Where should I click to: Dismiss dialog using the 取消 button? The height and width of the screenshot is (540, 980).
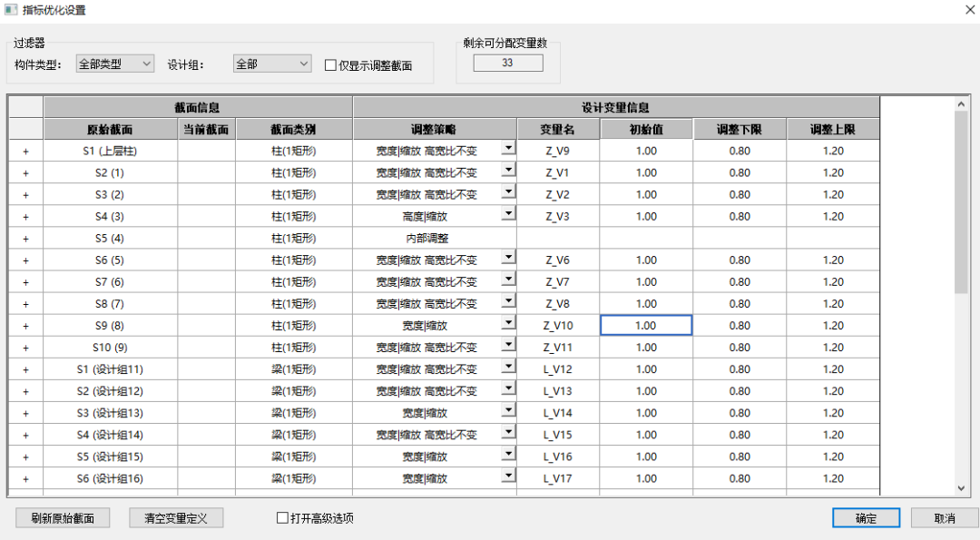[x=945, y=517]
